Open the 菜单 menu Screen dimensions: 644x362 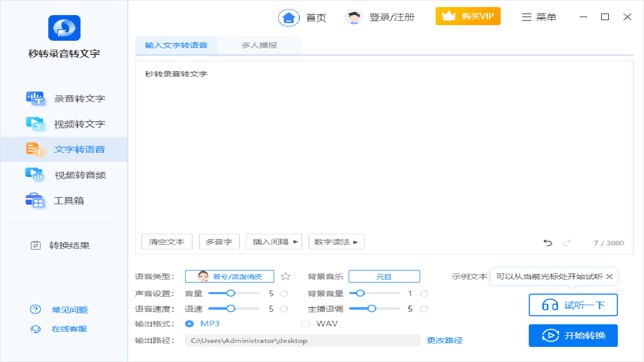(x=539, y=17)
